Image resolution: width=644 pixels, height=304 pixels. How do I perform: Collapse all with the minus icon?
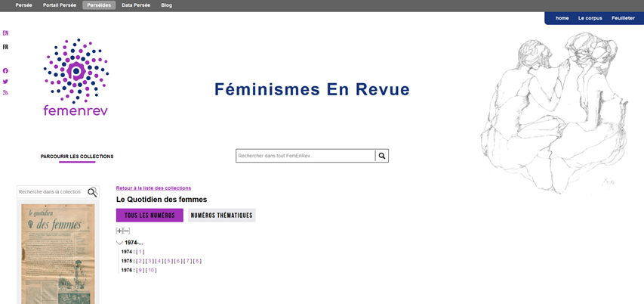[127, 231]
